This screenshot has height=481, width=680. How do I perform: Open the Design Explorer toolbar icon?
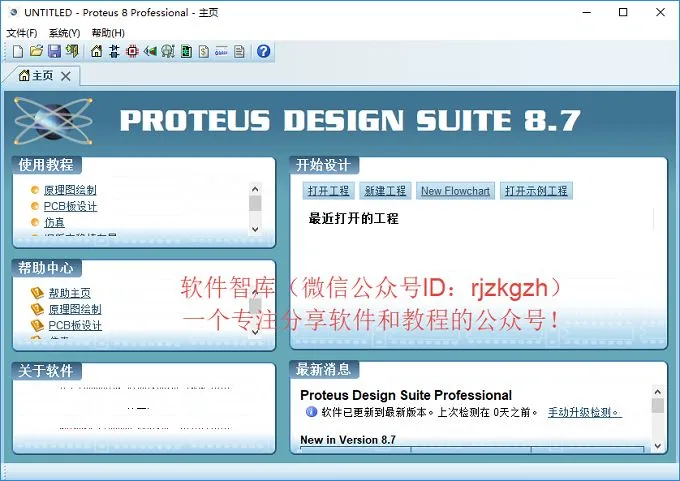click(186, 51)
